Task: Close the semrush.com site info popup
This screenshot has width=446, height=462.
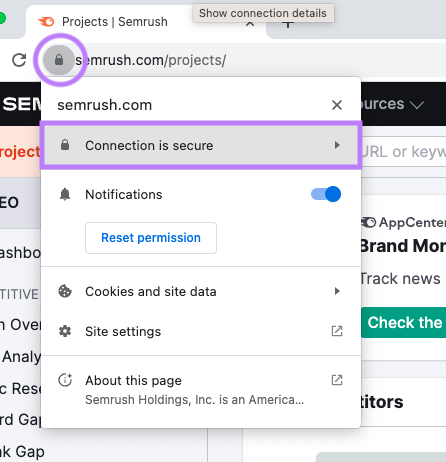Action: point(337,105)
